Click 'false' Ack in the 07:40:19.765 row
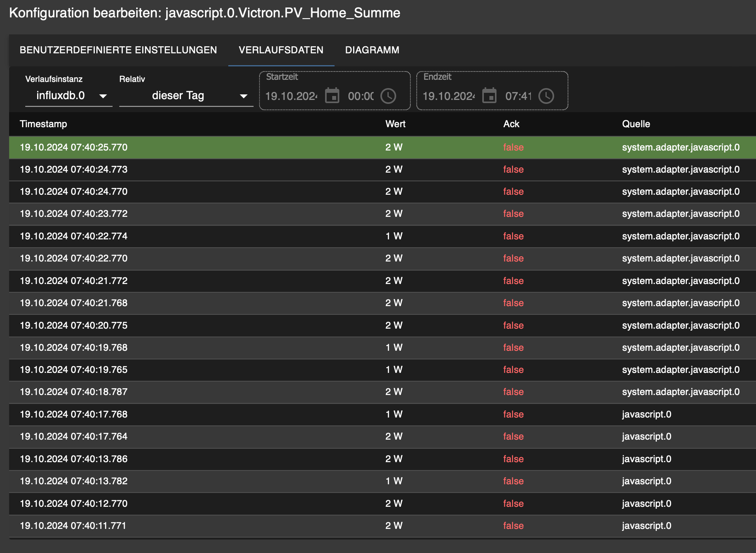 coord(513,370)
